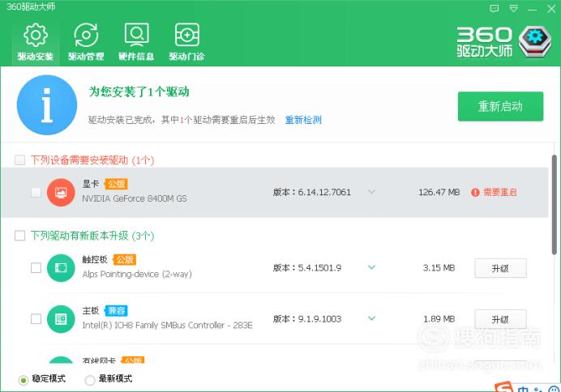Click 升级 button for 主板 driver

tap(500, 319)
